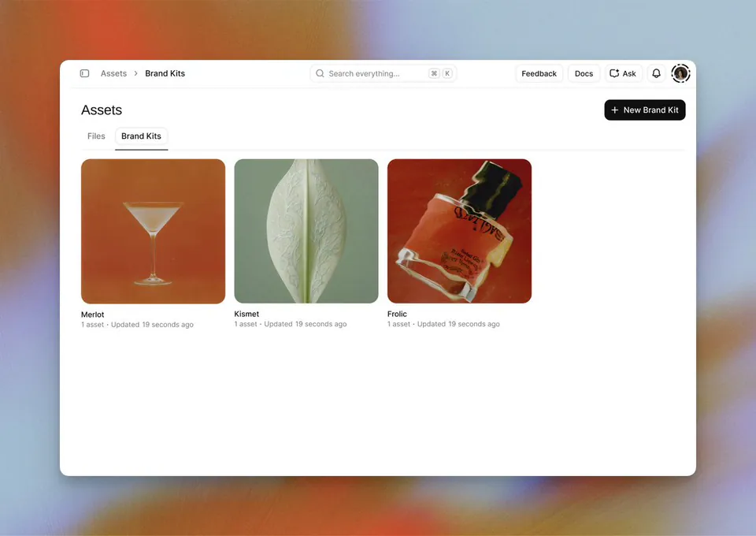Toggle the sidebar panel icon
The width and height of the screenshot is (756, 536).
pyautogui.click(x=84, y=73)
